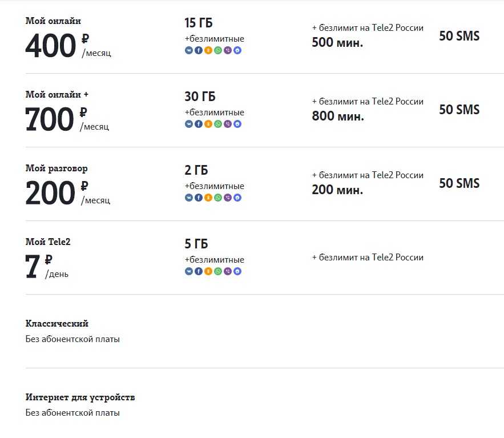504x438 pixels.
Task: Click the Viber icon in the Мой онлайн plan
Action: (x=228, y=50)
